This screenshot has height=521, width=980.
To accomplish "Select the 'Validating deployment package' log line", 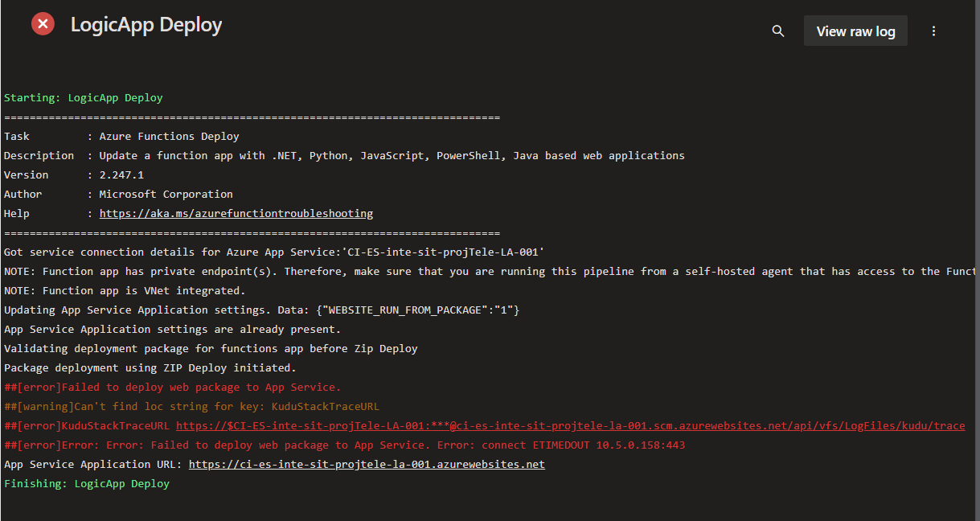I will tap(211, 348).
